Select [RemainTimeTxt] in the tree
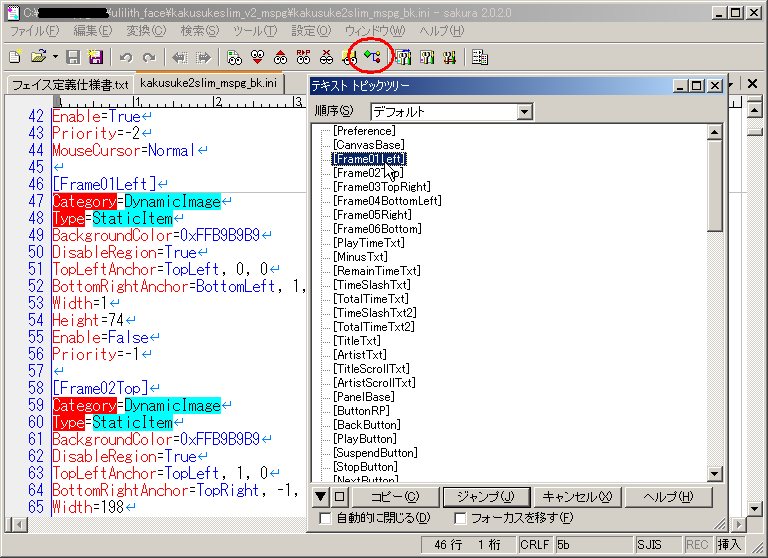 (x=377, y=271)
